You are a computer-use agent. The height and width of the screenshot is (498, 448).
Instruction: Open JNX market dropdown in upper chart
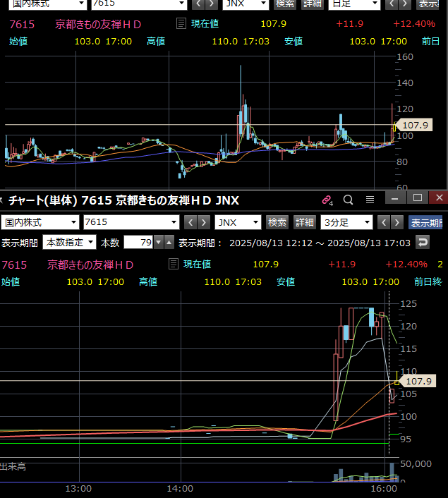click(246, 4)
